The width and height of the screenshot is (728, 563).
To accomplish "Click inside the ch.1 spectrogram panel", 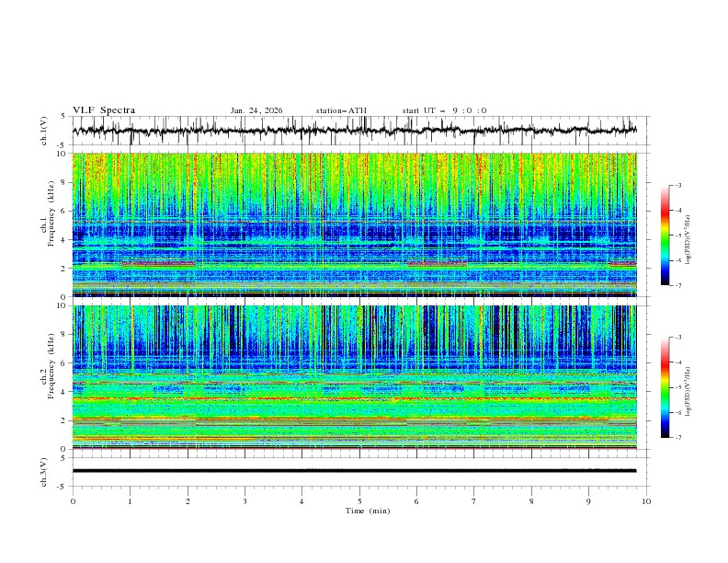I will click(354, 224).
